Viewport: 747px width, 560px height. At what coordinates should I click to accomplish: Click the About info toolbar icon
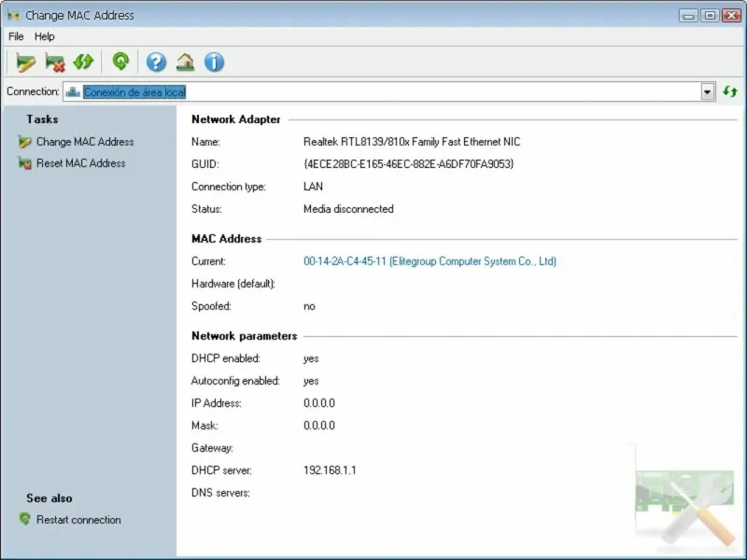[214, 62]
